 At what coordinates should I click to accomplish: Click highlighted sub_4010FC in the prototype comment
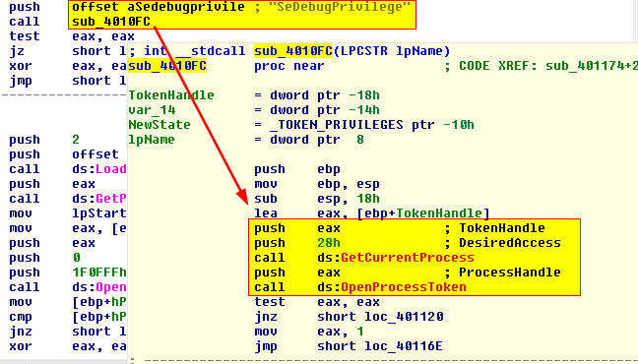293,51
